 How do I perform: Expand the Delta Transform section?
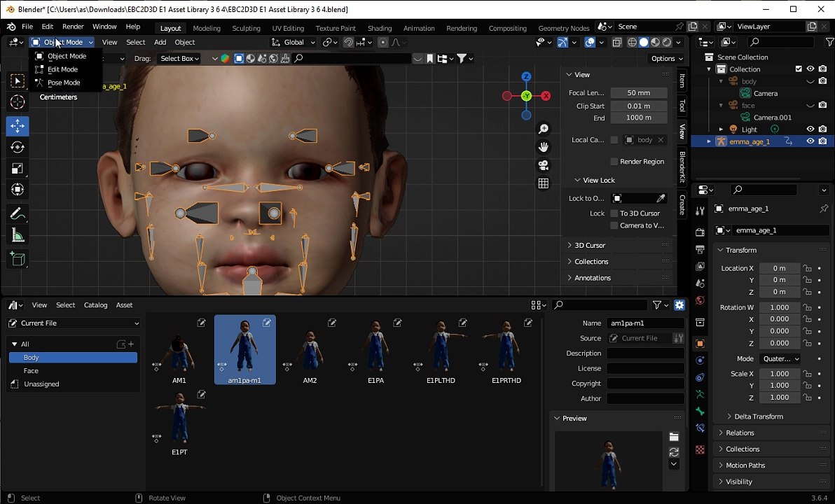[x=759, y=416]
